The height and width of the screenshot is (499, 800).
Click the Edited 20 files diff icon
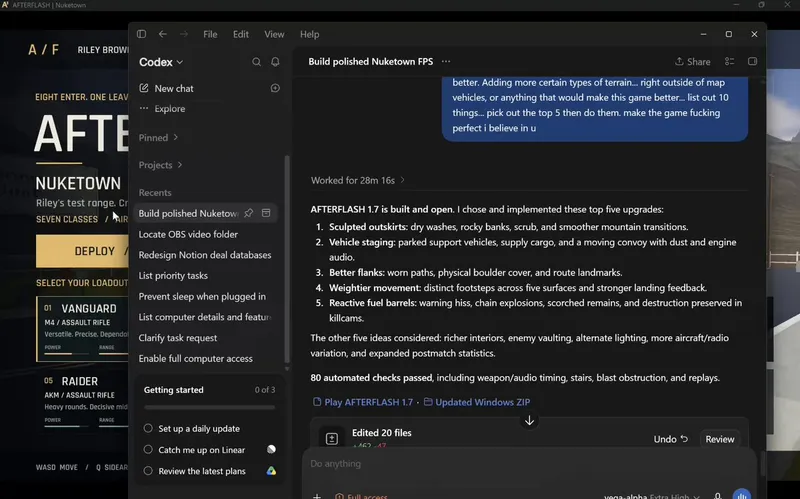332,439
